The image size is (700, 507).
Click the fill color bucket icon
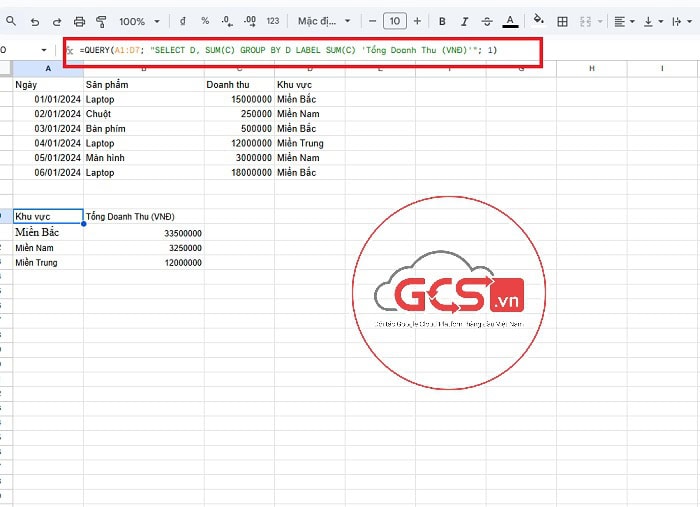tap(539, 20)
